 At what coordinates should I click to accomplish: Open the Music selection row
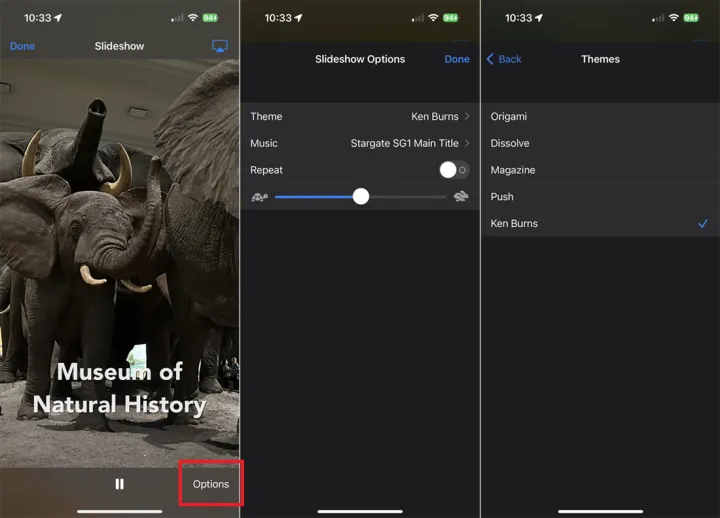point(360,144)
